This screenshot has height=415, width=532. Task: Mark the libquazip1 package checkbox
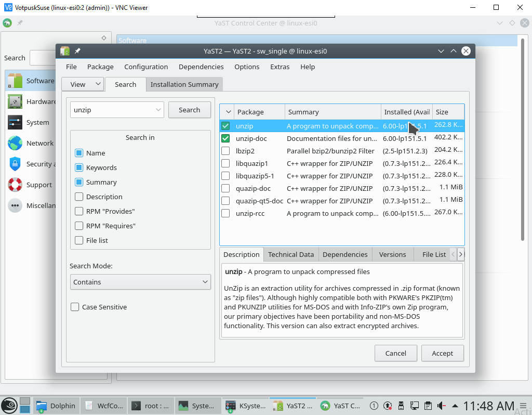[225, 163]
